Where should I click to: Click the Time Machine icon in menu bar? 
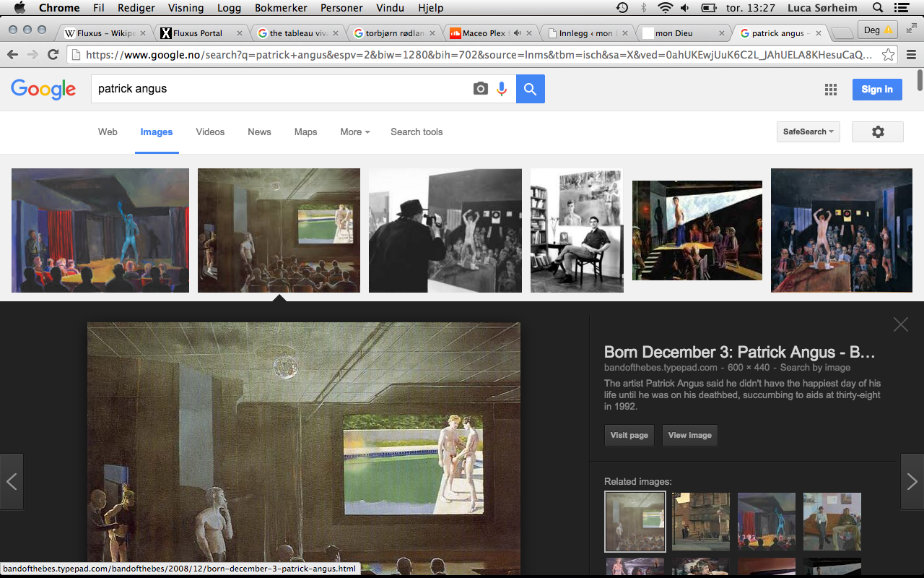coord(622,8)
